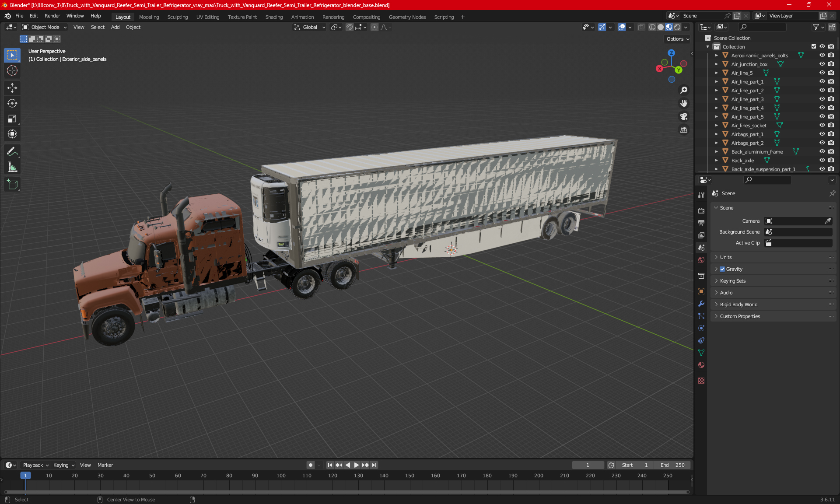Activate the Annotate pencil tool

[x=12, y=152]
